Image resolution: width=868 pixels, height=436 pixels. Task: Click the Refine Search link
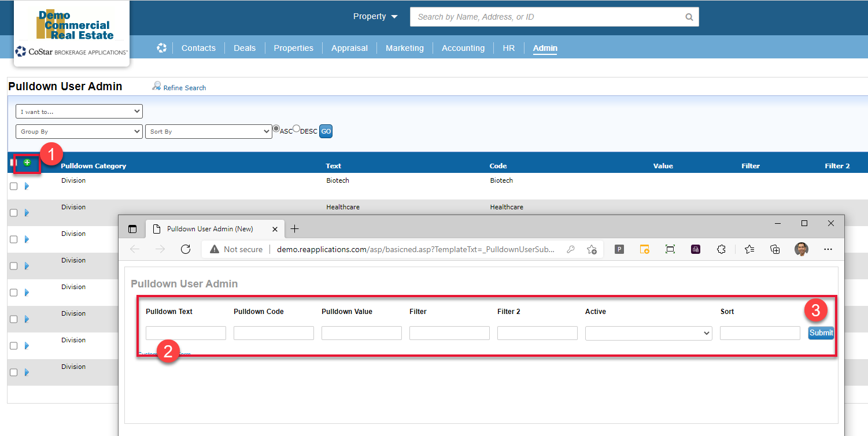coord(184,88)
